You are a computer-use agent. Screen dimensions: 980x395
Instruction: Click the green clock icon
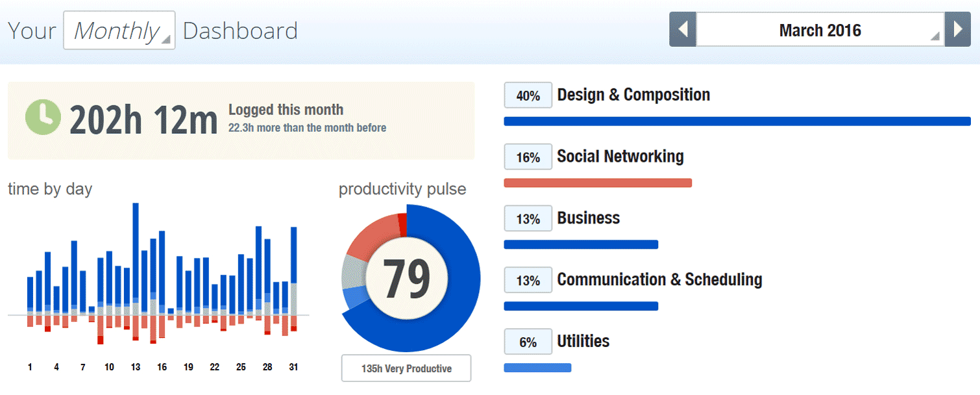click(x=43, y=116)
